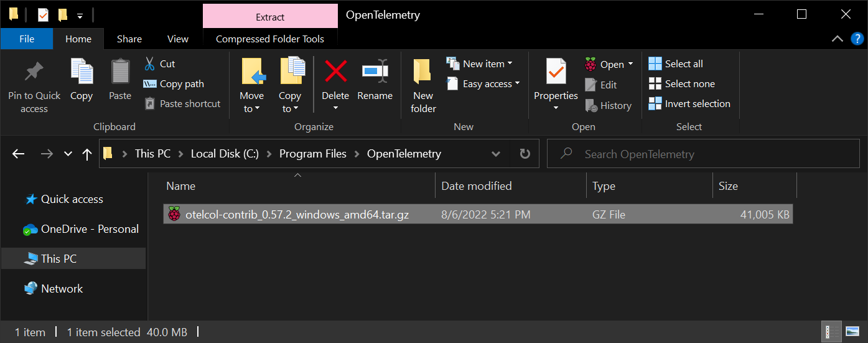Click Invert selection

689,103
